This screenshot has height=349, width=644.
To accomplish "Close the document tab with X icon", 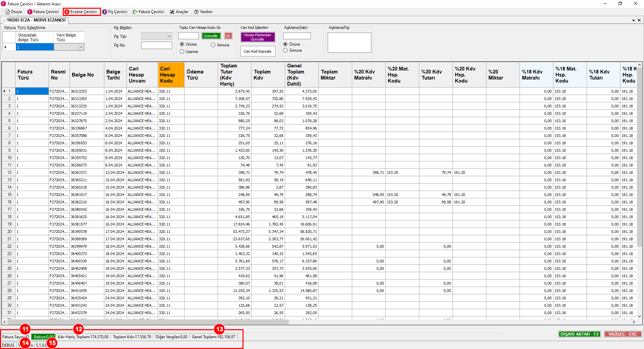I will point(639,20).
